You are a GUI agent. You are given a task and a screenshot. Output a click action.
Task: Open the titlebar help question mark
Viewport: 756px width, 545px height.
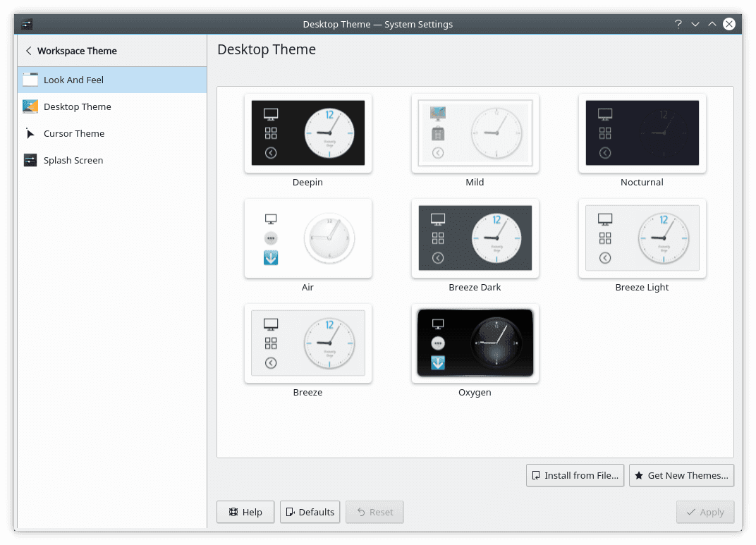click(x=678, y=23)
